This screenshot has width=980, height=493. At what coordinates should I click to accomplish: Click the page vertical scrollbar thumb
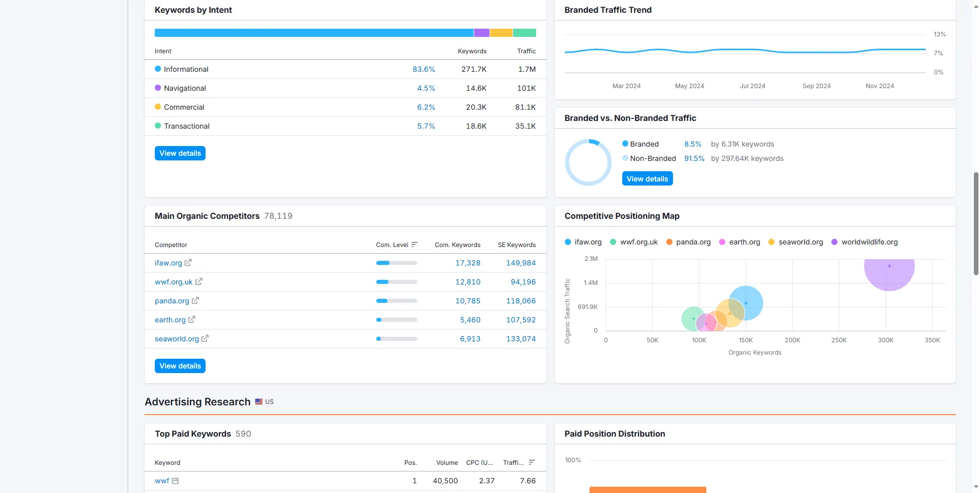pyautogui.click(x=976, y=223)
